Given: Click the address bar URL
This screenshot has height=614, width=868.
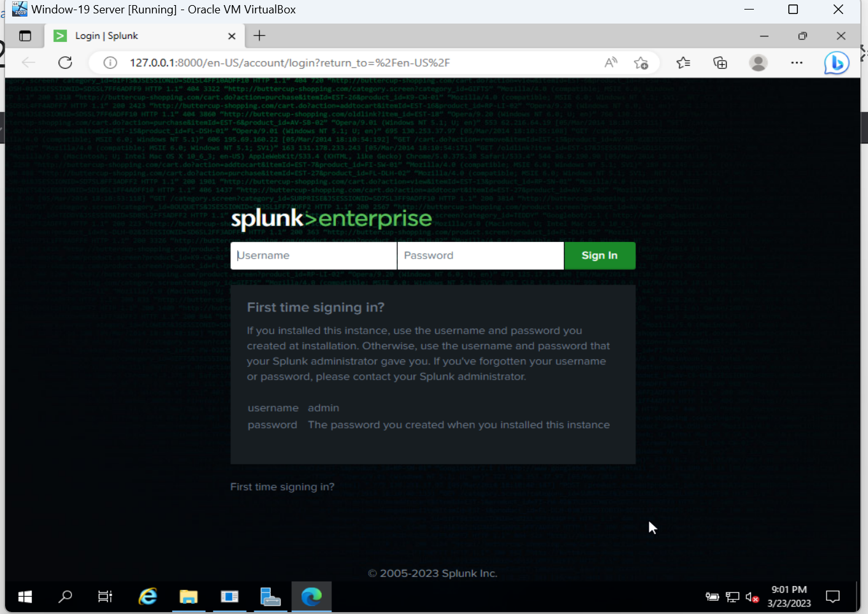Looking at the screenshot, I should [290, 62].
